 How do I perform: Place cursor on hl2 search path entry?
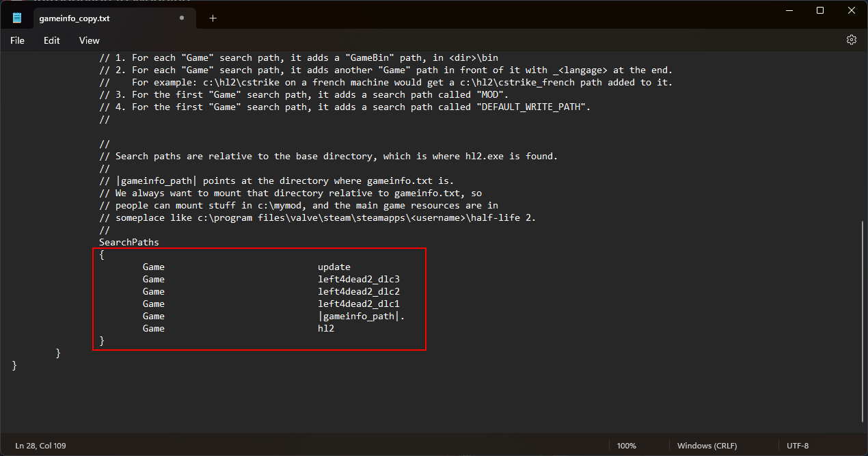(326, 329)
